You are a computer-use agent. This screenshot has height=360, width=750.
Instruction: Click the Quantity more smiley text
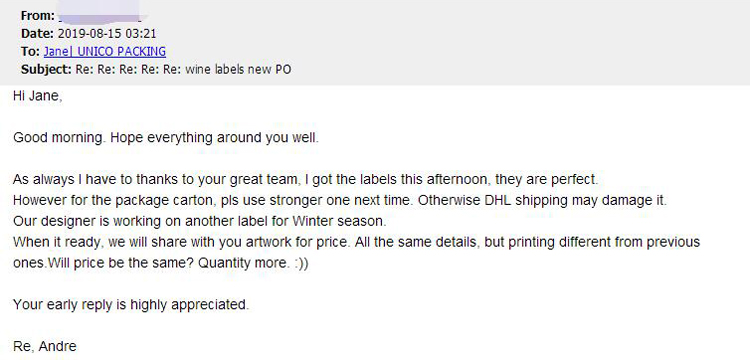coord(253,263)
